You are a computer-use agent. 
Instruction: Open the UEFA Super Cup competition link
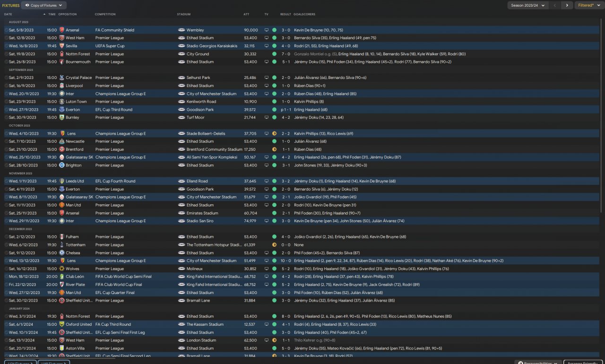[x=110, y=46]
